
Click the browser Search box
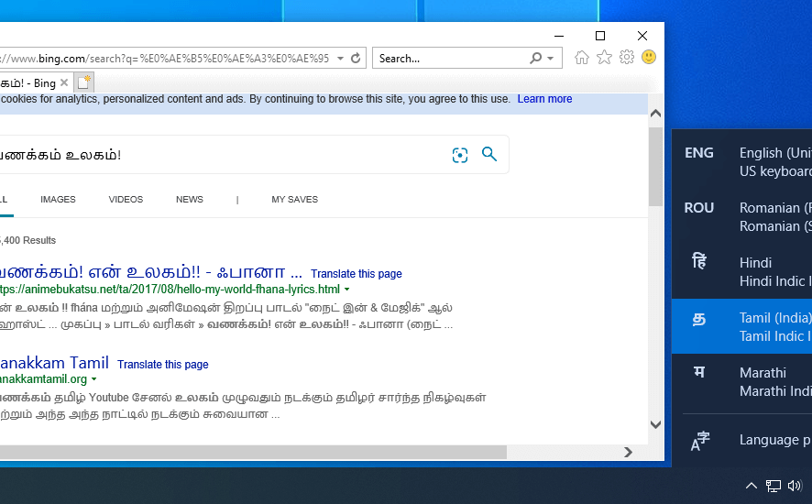[x=451, y=58]
